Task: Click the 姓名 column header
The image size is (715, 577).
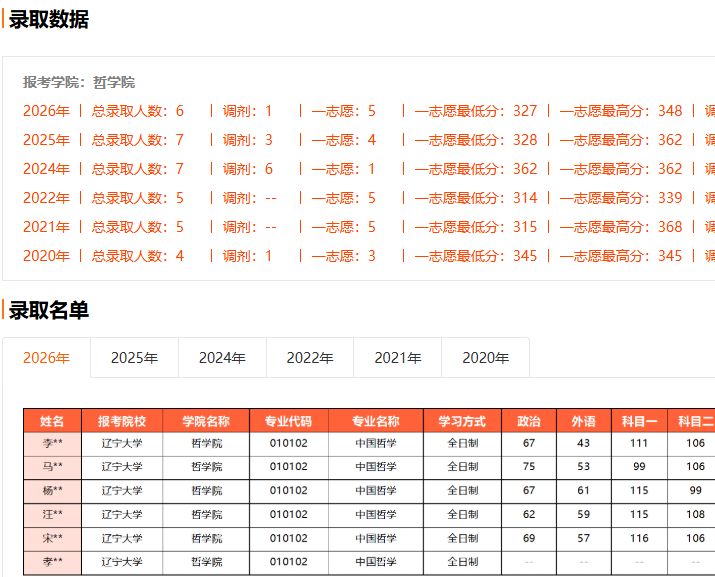Action: click(x=52, y=421)
